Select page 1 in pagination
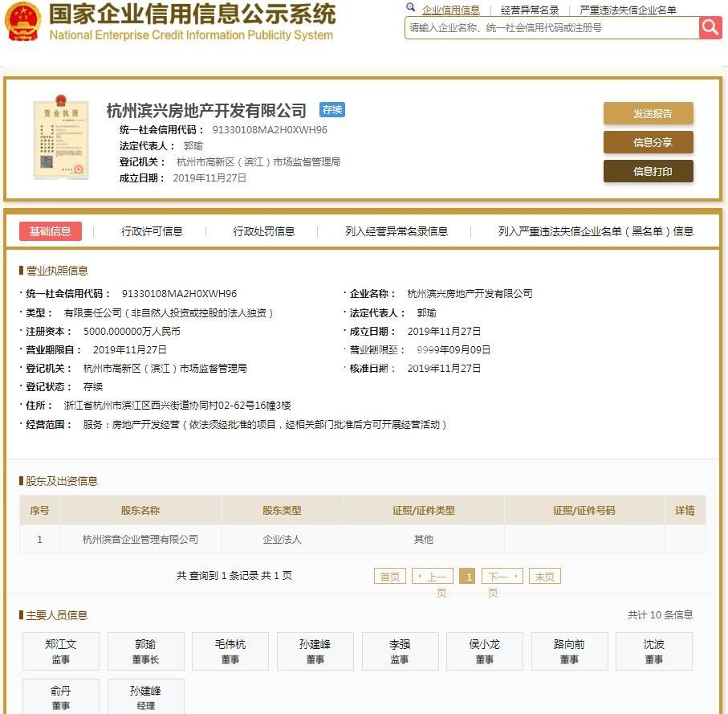The width and height of the screenshot is (728, 714). 467,577
